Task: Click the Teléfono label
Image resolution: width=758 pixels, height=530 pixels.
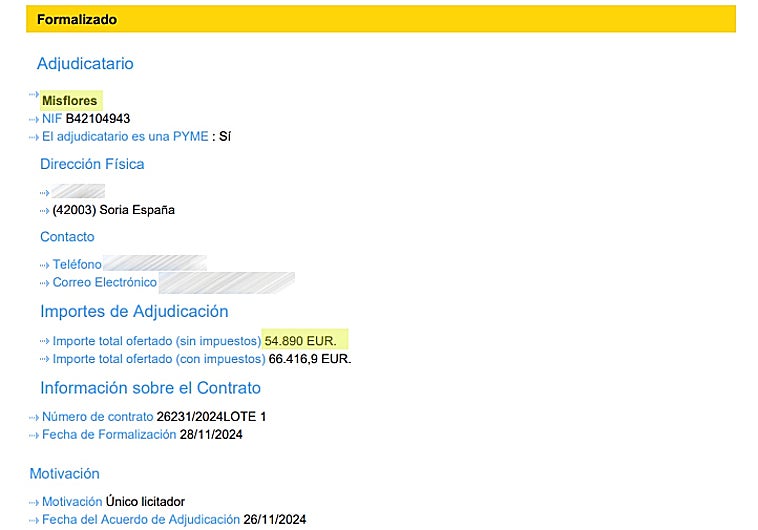Action: [x=77, y=264]
